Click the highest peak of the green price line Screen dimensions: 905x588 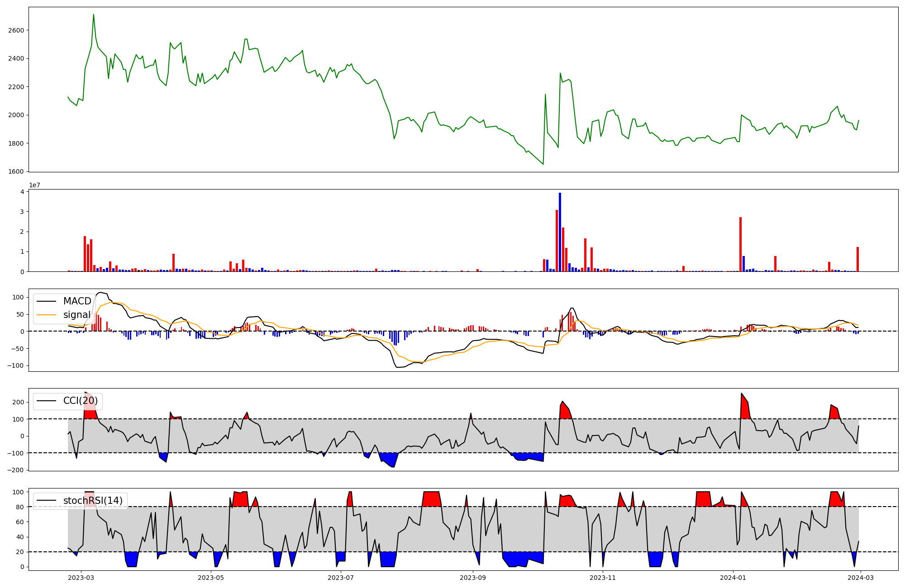point(94,15)
